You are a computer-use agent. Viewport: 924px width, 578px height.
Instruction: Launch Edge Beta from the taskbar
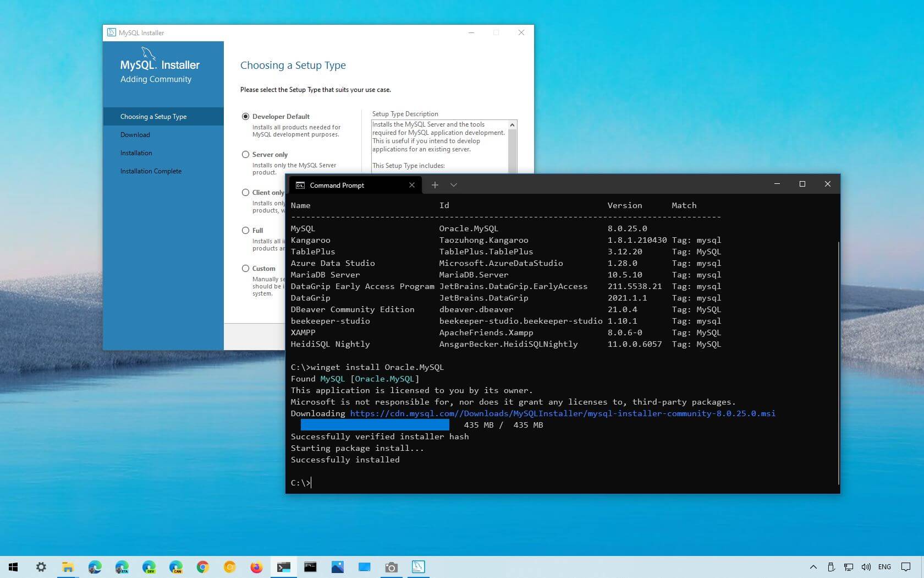122,567
